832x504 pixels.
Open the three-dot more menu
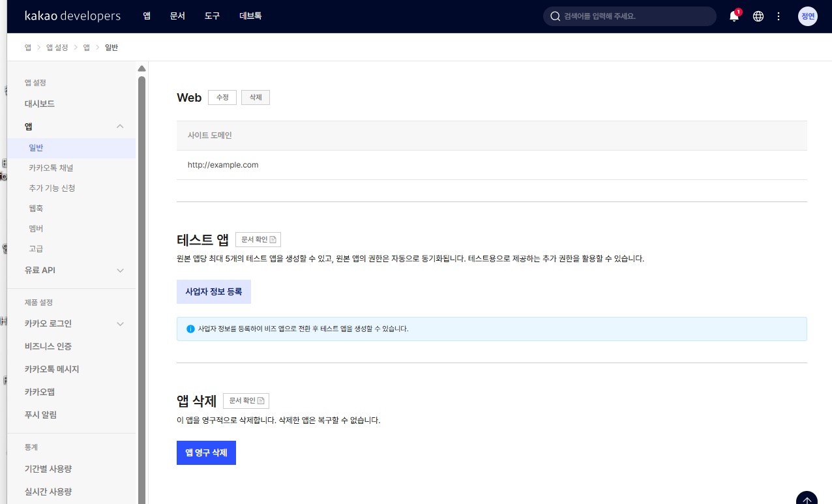[x=779, y=16]
